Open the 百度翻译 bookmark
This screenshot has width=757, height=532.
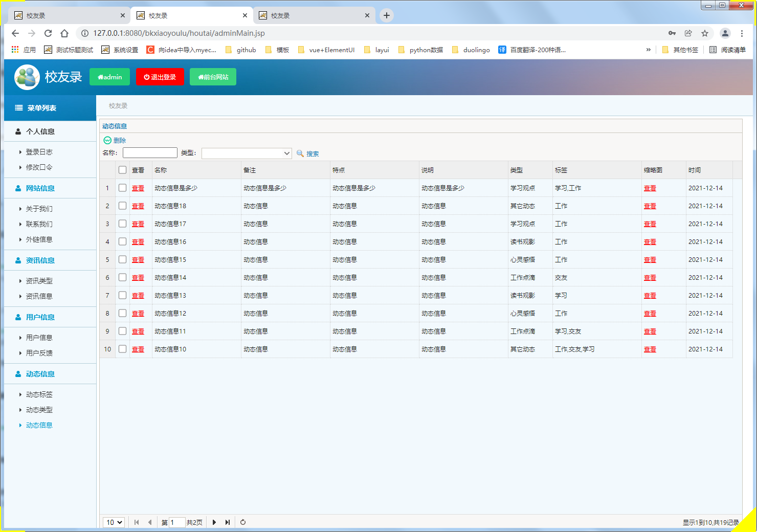point(532,50)
